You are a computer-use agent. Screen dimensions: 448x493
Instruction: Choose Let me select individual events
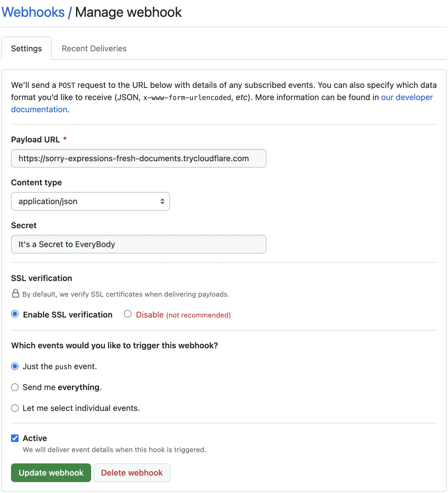pos(15,408)
